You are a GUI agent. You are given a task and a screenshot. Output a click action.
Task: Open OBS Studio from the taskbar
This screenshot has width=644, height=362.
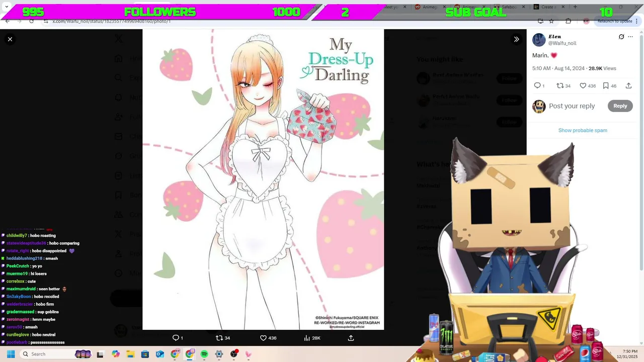[234, 354]
